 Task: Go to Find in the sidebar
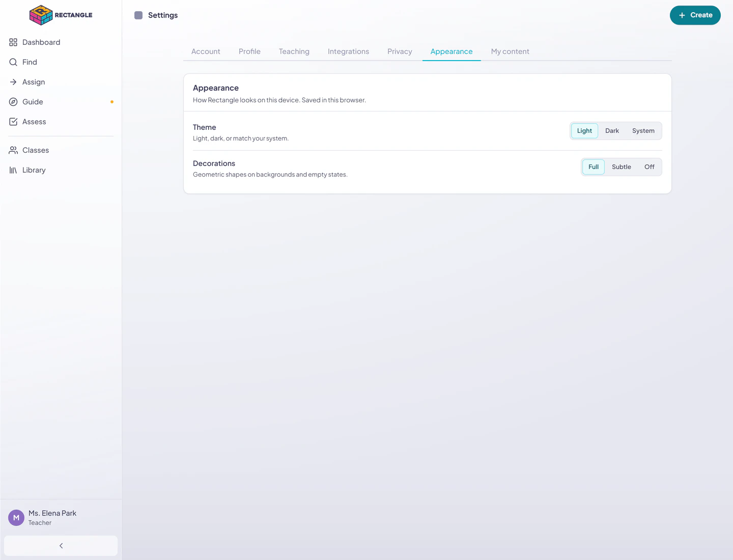[x=61, y=62]
